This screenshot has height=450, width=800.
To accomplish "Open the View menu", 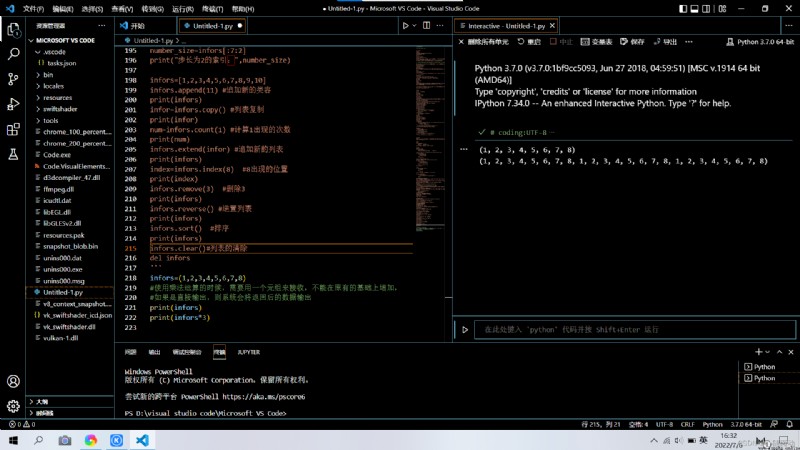I will click(122, 9).
